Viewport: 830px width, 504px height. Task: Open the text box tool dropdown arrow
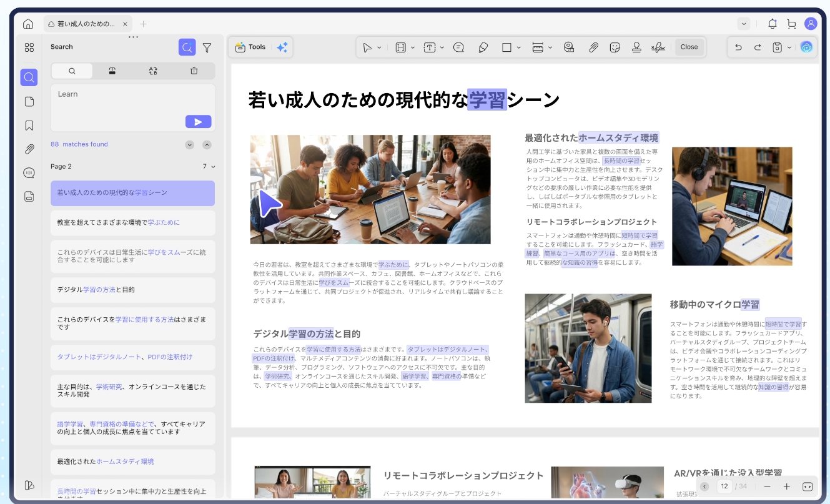click(x=413, y=47)
